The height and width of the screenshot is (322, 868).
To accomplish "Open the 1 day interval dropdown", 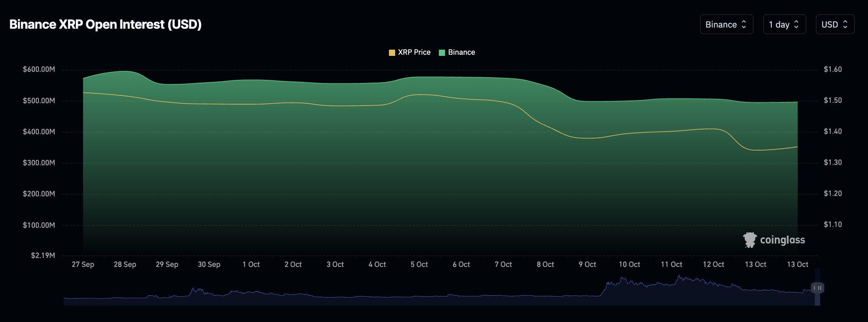I will (784, 24).
